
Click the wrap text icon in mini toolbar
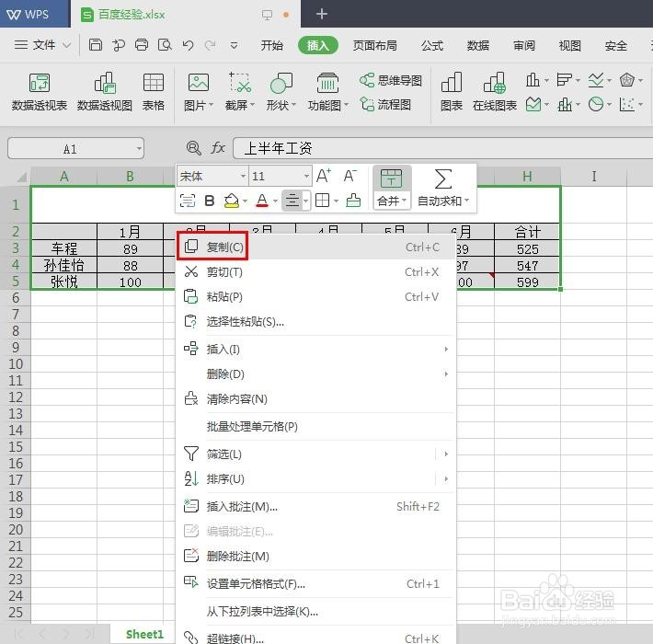[188, 201]
